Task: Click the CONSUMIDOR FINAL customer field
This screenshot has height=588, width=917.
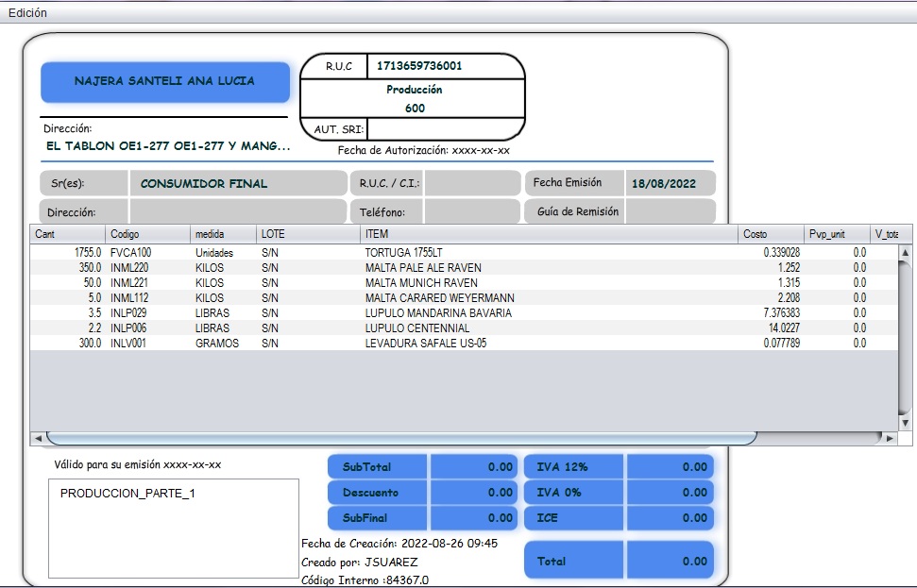Action: 238,184
